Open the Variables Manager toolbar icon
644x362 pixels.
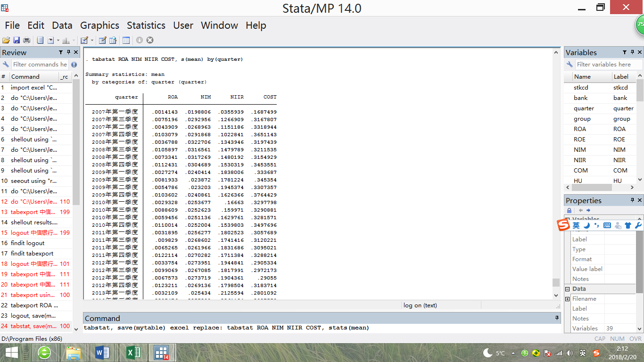coord(126,40)
